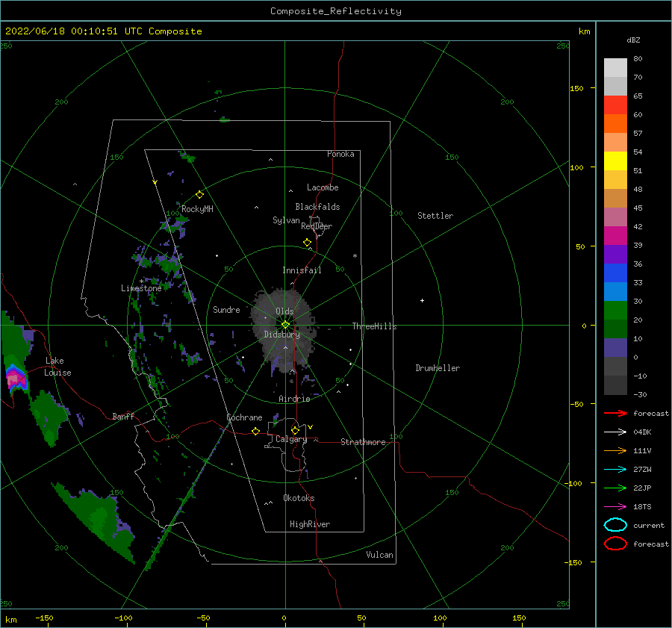Image resolution: width=672 pixels, height=628 pixels.
Task: Select the red swatch in dBZ legend
Action: coord(615,105)
